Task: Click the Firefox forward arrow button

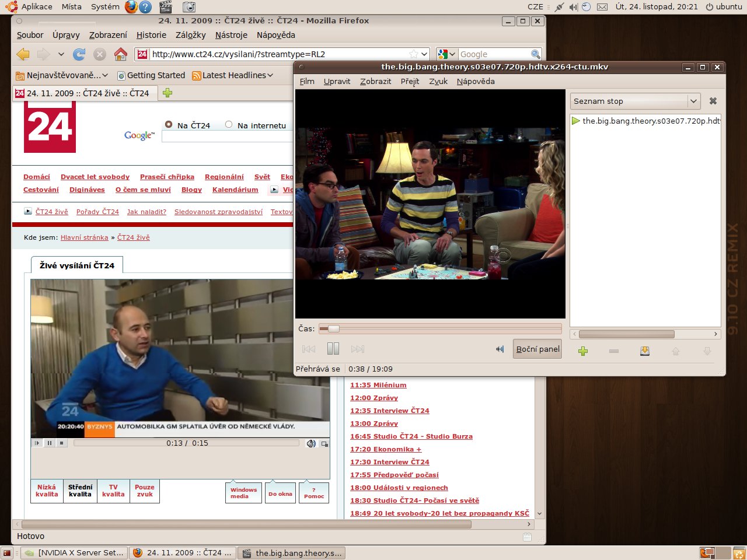Action: coord(44,54)
